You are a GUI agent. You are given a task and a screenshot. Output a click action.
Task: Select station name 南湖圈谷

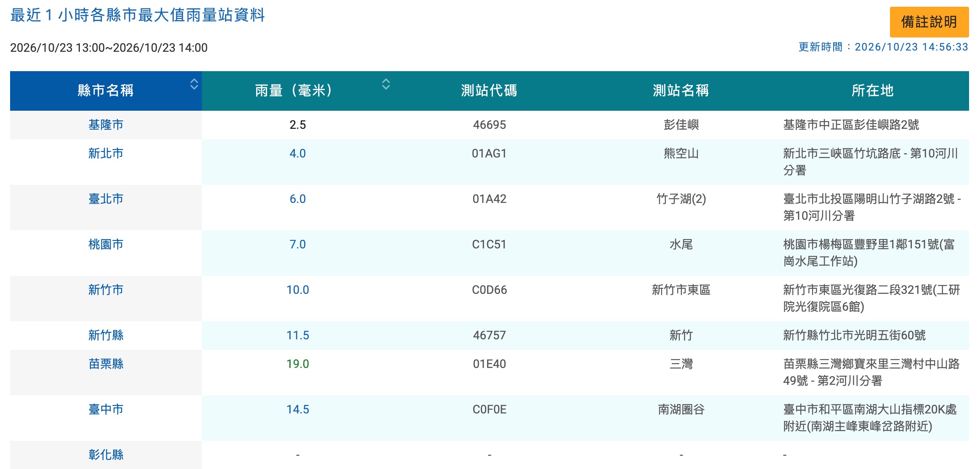coord(681,409)
